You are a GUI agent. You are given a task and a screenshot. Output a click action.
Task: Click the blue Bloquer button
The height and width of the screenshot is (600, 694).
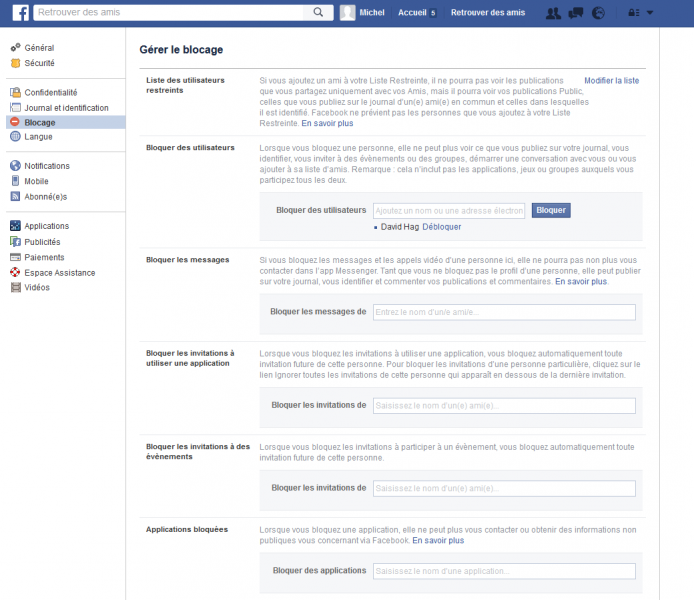click(x=551, y=210)
